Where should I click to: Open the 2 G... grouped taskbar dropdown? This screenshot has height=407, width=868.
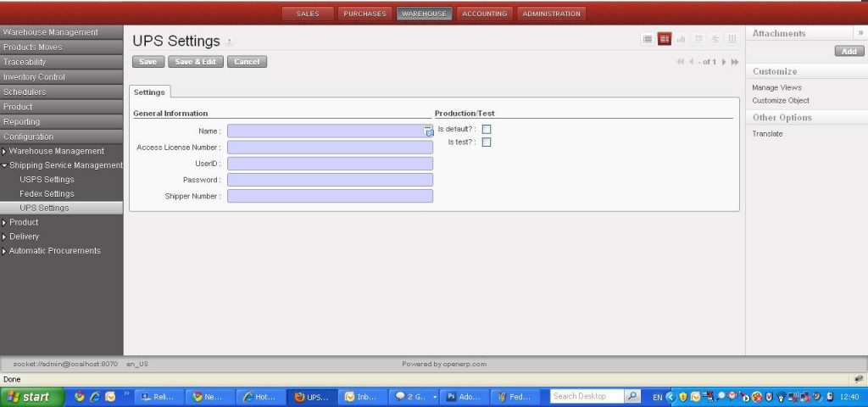(x=435, y=397)
